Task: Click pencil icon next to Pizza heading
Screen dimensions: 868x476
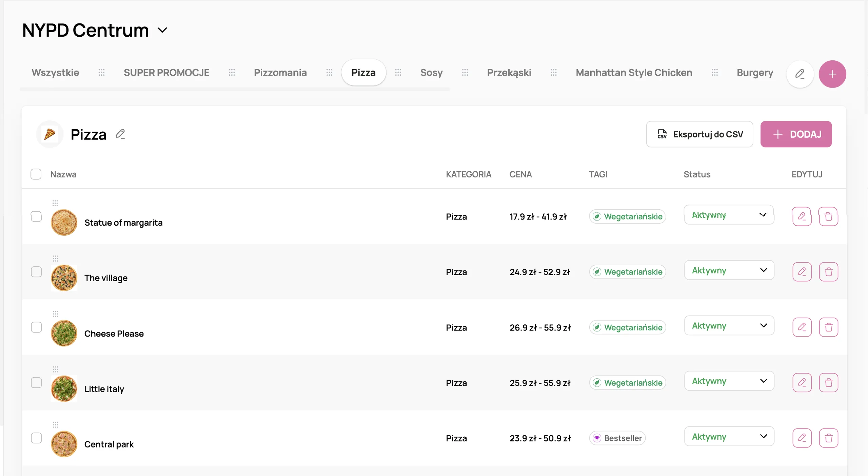Action: tap(120, 134)
